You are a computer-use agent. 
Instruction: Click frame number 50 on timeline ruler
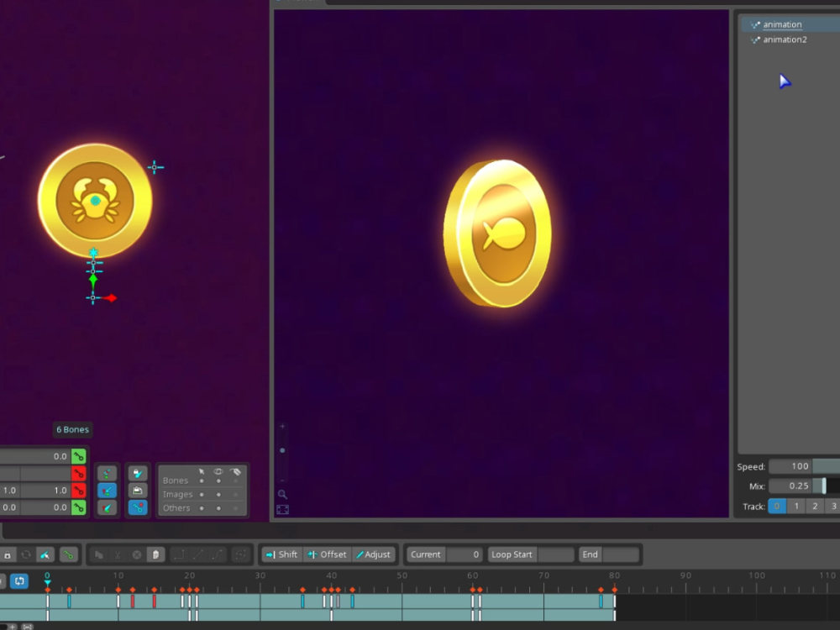point(402,575)
